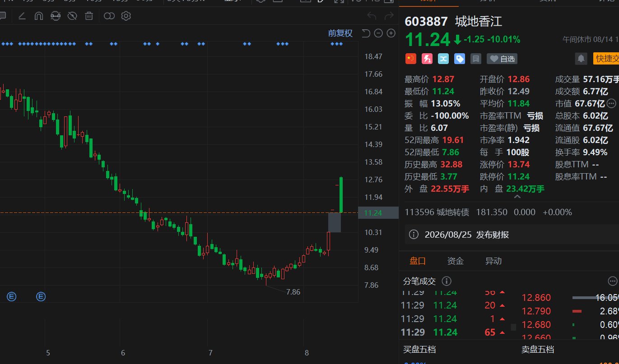Select the trend line drawing tool
The height and width of the screenshot is (364, 619).
point(22,16)
